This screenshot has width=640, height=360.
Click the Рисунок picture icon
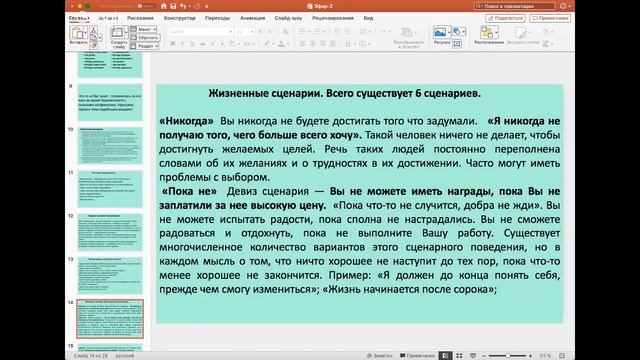(x=440, y=32)
